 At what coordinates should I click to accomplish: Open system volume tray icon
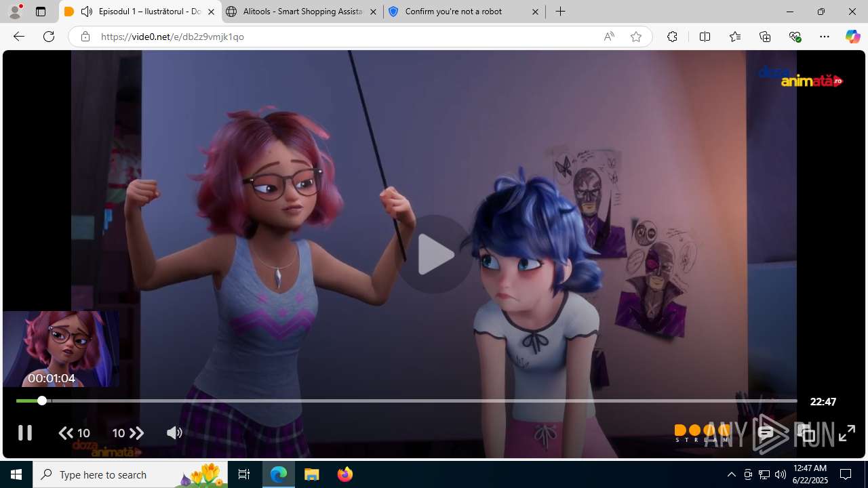(781, 474)
